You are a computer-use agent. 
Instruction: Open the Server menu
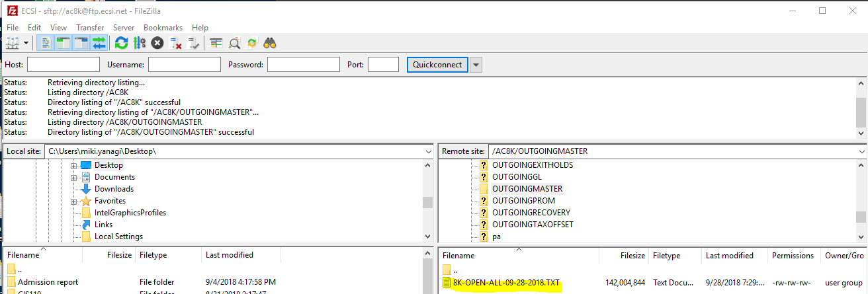click(x=124, y=28)
